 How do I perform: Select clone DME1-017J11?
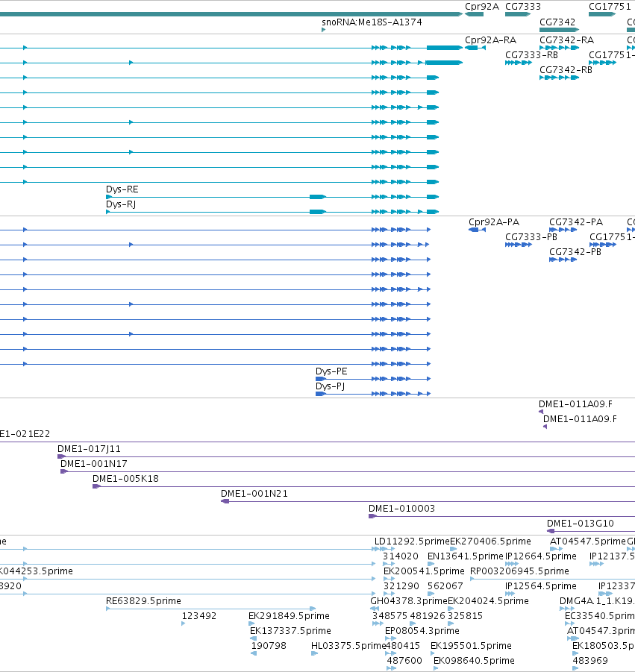90,449
